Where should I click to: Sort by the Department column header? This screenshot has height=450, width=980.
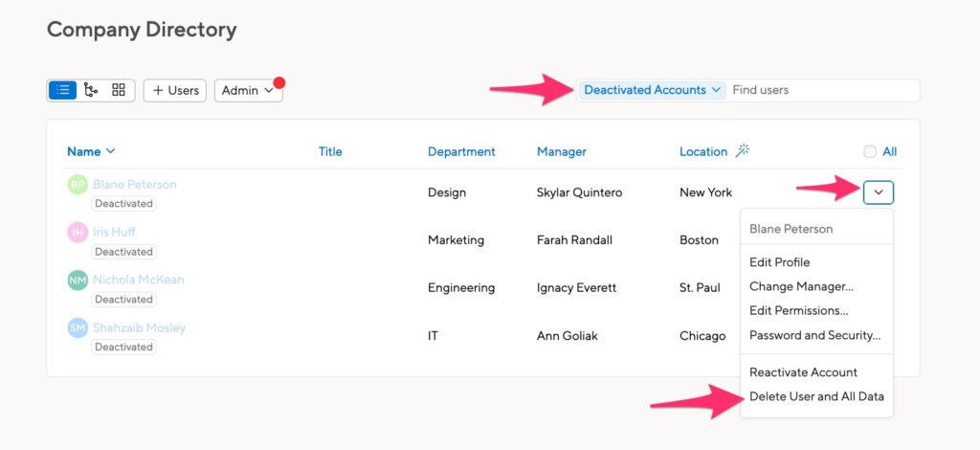click(461, 151)
